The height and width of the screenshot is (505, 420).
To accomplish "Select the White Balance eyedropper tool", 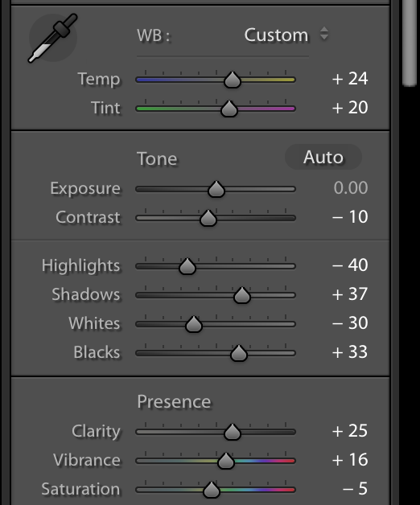I will point(53,38).
